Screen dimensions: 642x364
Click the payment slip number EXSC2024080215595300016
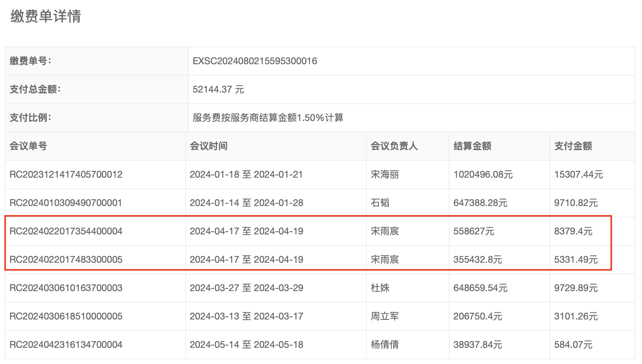click(255, 61)
